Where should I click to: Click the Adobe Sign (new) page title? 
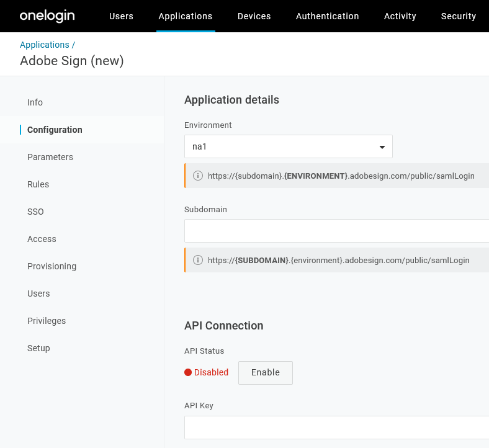72,61
